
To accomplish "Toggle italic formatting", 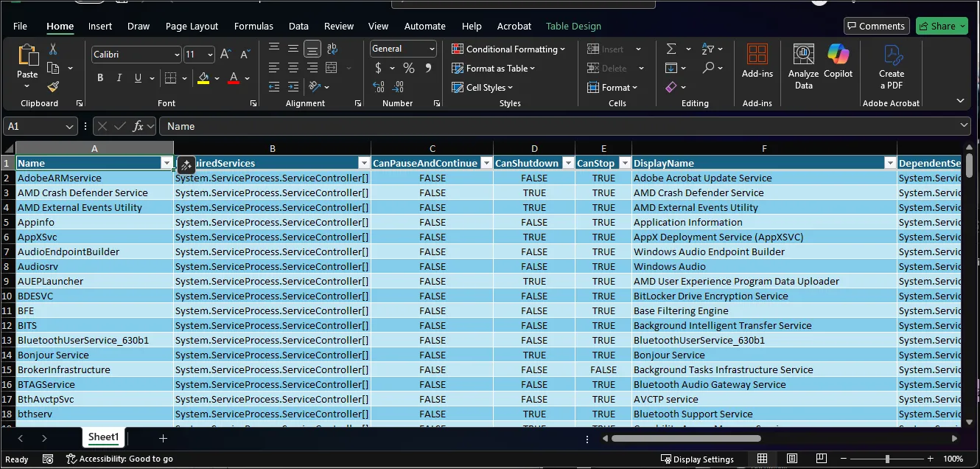I will (118, 77).
